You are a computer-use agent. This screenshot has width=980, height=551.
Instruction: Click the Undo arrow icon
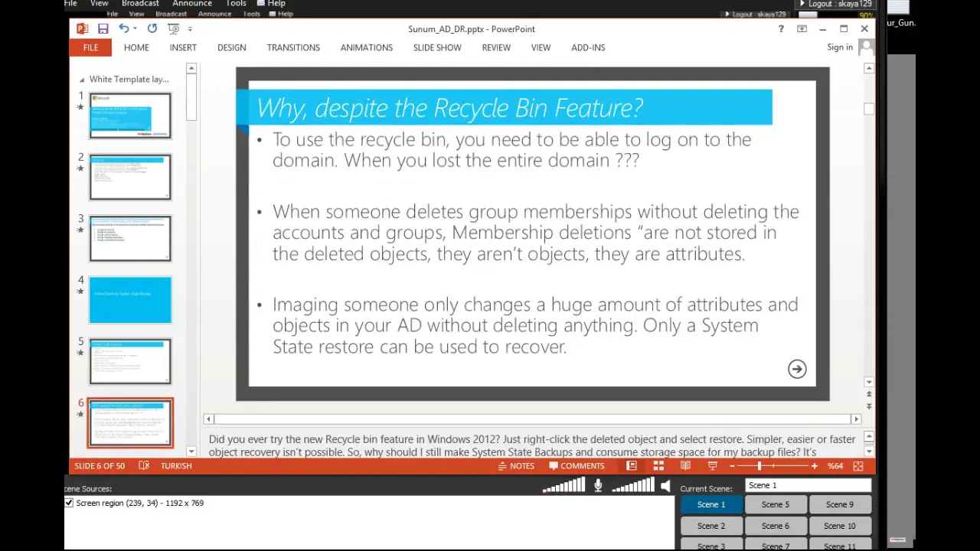click(x=123, y=29)
